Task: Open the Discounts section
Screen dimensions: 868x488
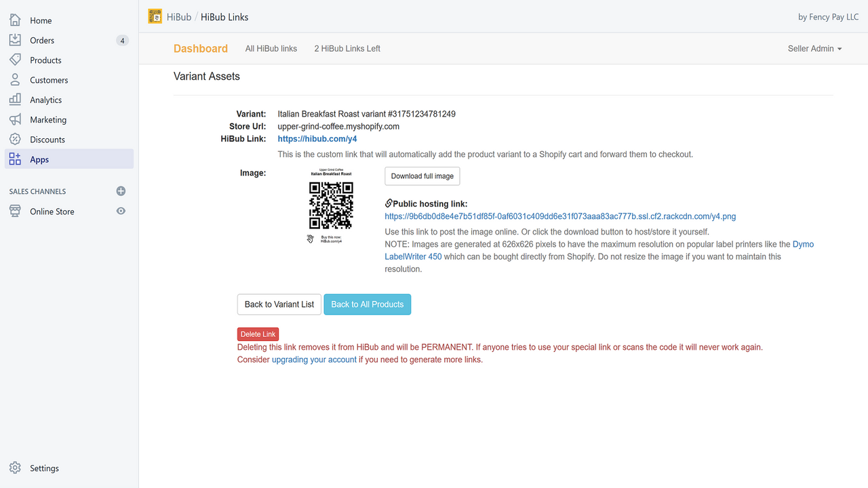Action: (x=47, y=139)
